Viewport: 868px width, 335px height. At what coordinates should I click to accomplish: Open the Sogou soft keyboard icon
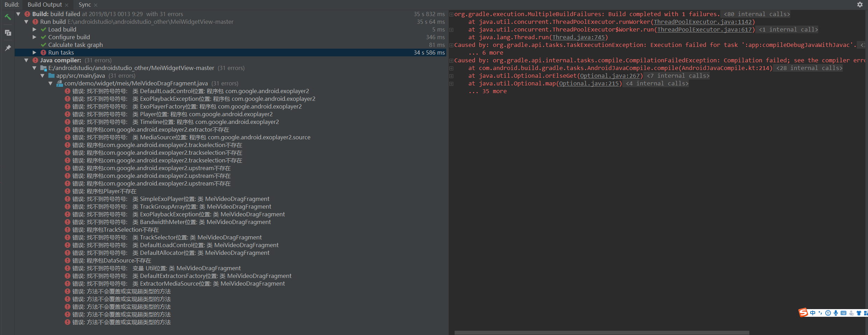point(844,313)
